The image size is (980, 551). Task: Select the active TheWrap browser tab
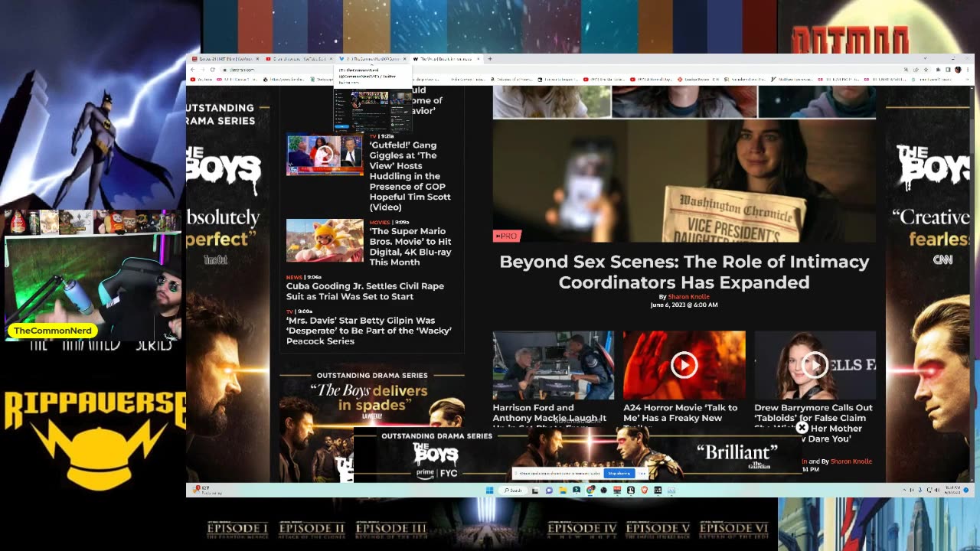pos(446,58)
